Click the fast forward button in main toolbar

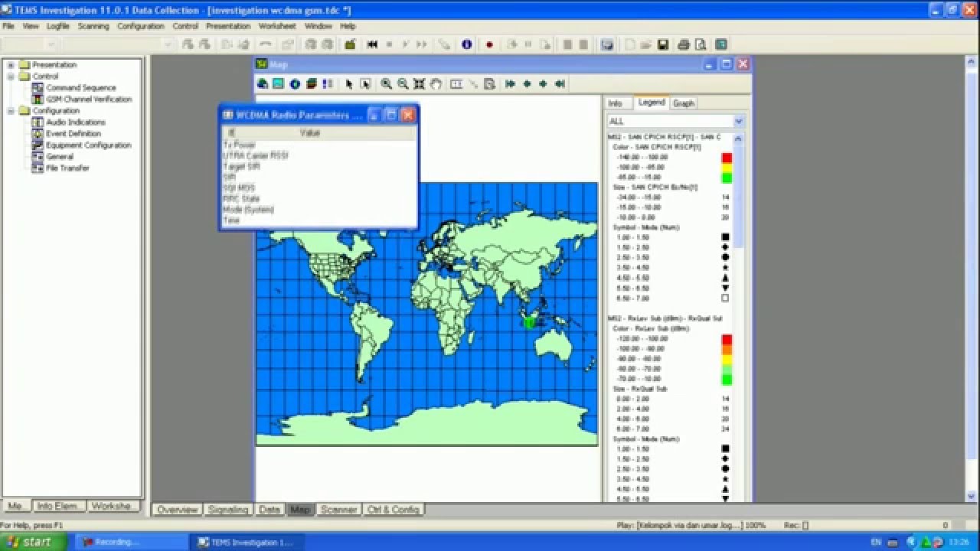tap(421, 44)
